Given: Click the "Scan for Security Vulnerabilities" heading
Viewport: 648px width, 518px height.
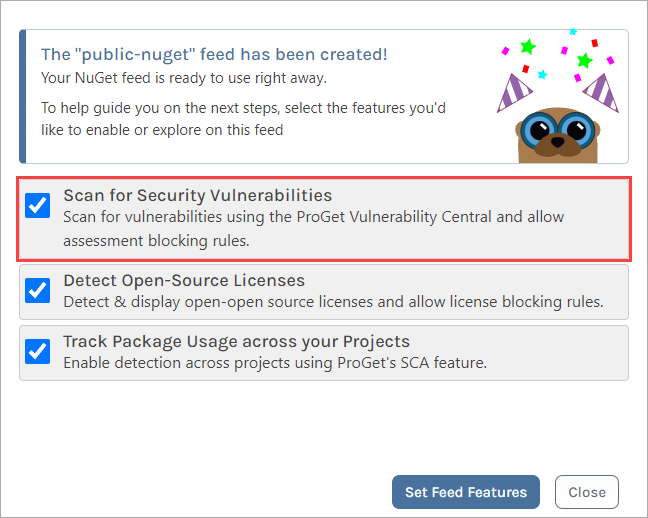Looking at the screenshot, I should tap(197, 195).
